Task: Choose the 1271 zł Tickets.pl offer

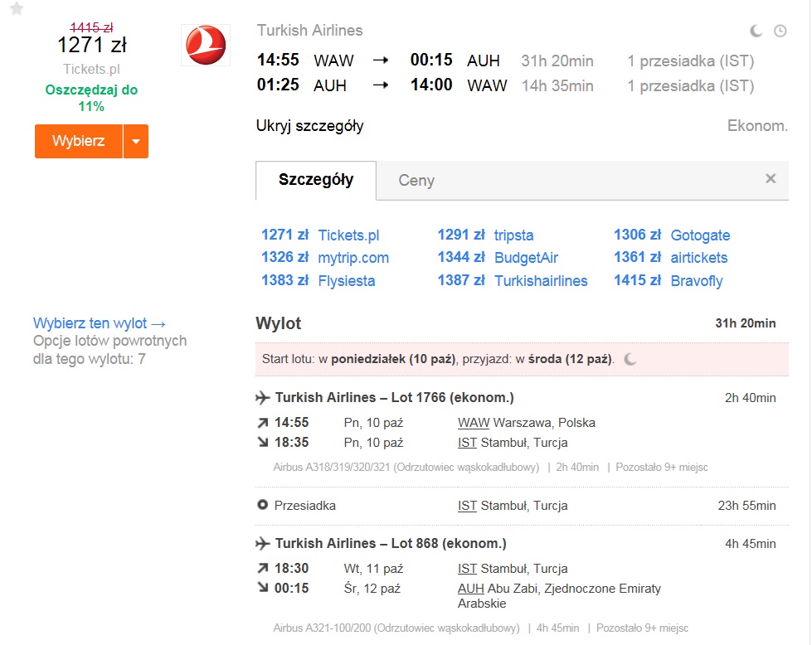Action: [x=320, y=235]
